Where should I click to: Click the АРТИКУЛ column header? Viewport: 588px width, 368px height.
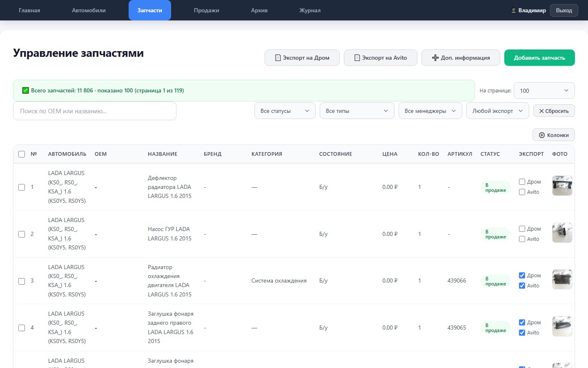click(x=460, y=154)
